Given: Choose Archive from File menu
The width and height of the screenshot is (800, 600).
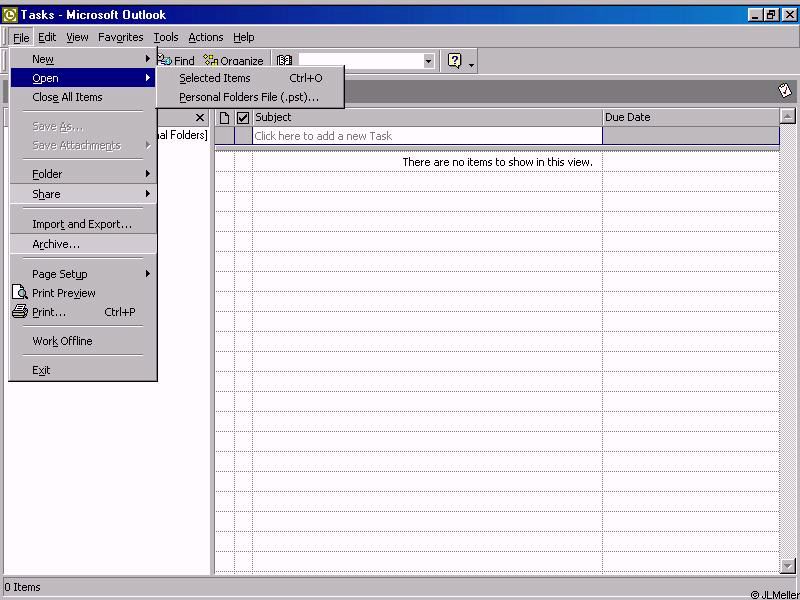Looking at the screenshot, I should click(x=56, y=244).
